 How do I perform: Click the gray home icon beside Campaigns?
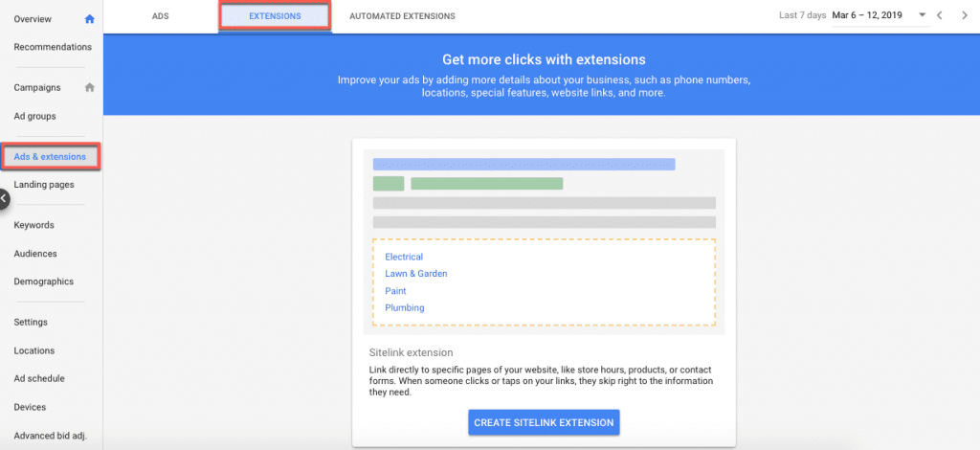(89, 87)
